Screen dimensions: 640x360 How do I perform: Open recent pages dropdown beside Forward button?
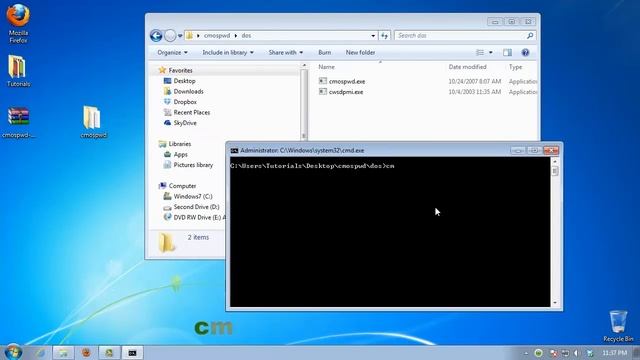pyautogui.click(x=180, y=36)
